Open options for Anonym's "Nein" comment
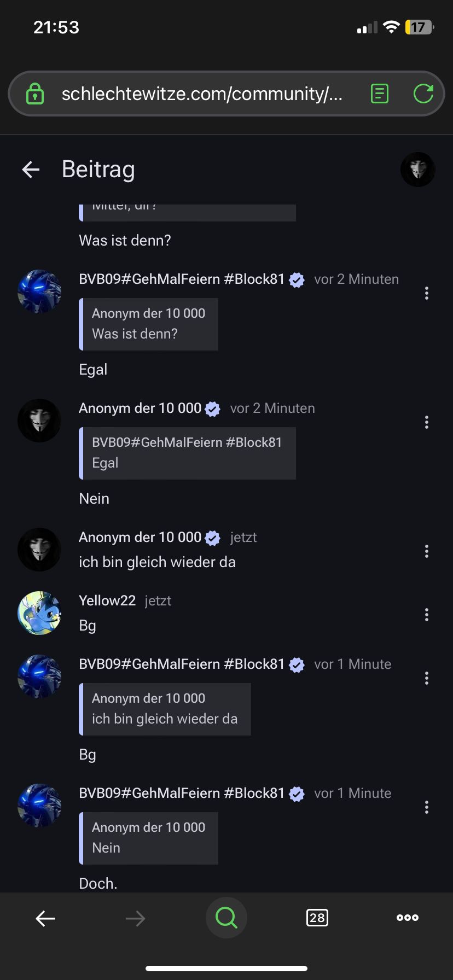Image resolution: width=453 pixels, height=980 pixels. [427, 422]
